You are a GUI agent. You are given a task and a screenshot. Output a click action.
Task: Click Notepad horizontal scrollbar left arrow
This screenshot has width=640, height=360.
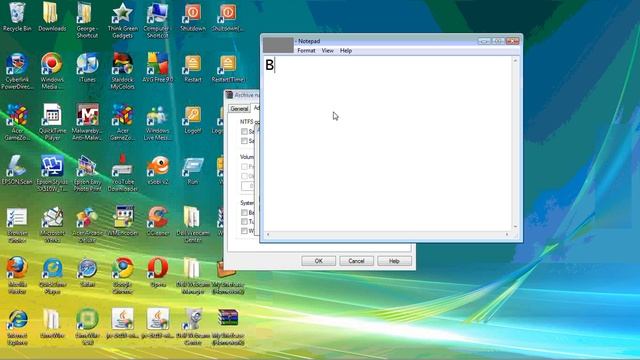(x=268, y=234)
